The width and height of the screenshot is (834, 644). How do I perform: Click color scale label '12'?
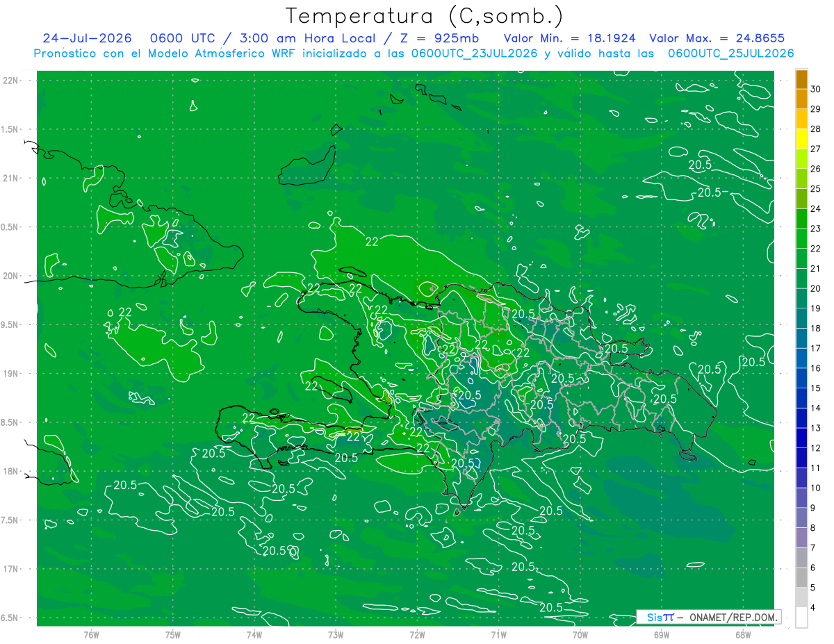816,448
